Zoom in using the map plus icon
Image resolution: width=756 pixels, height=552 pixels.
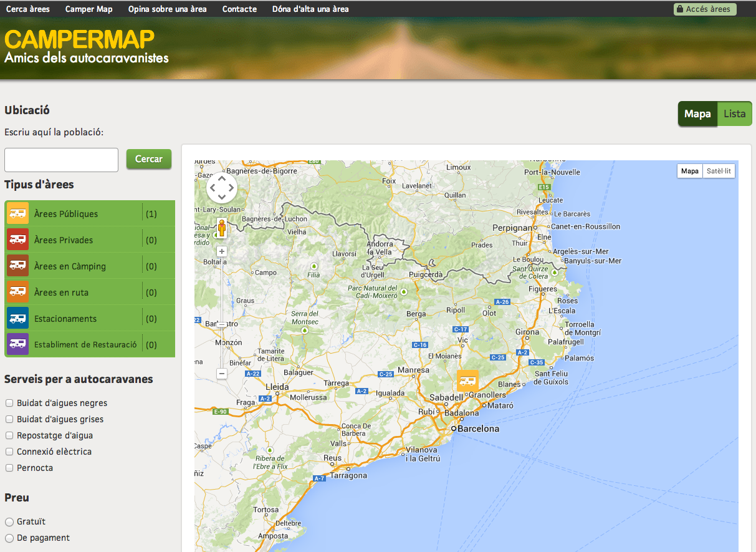[222, 251]
